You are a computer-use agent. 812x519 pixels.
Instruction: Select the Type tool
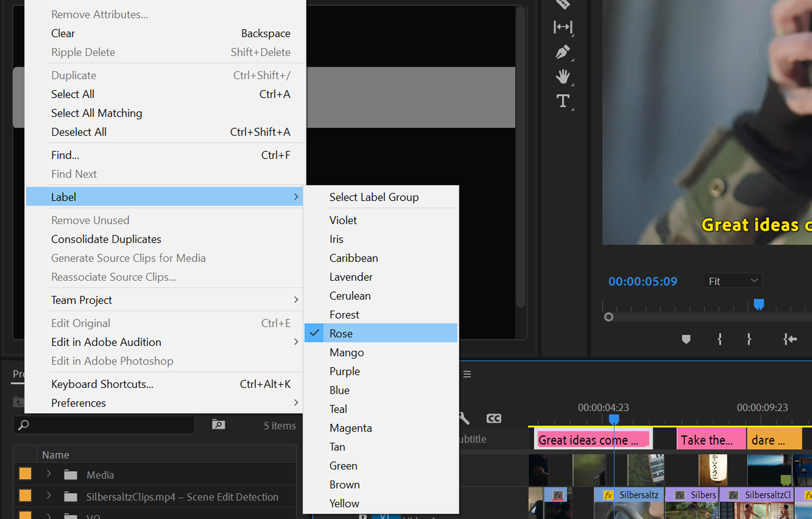point(563,101)
